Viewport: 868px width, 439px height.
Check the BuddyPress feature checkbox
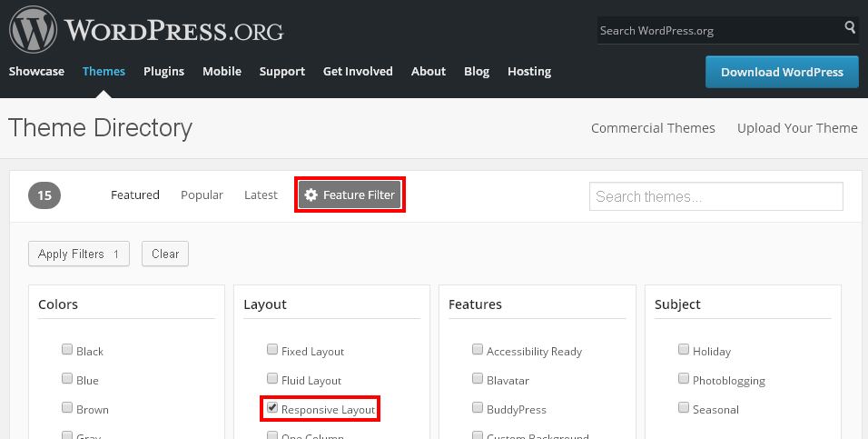tap(478, 407)
